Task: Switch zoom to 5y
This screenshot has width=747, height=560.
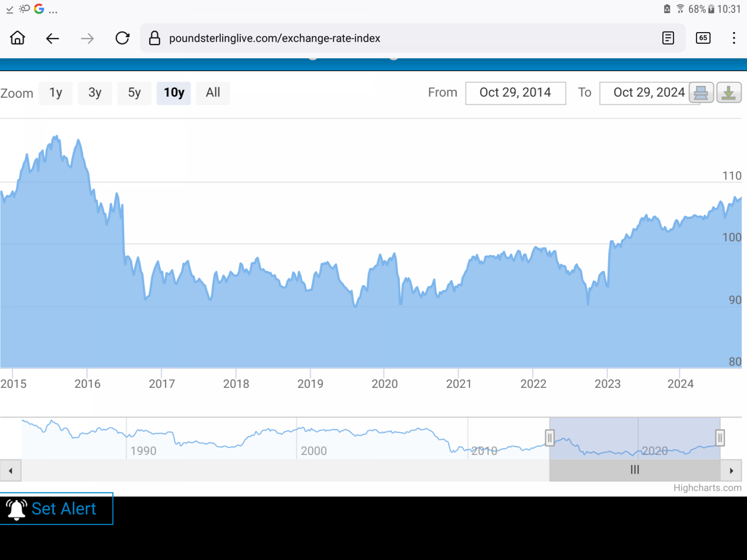Action: coord(134,93)
